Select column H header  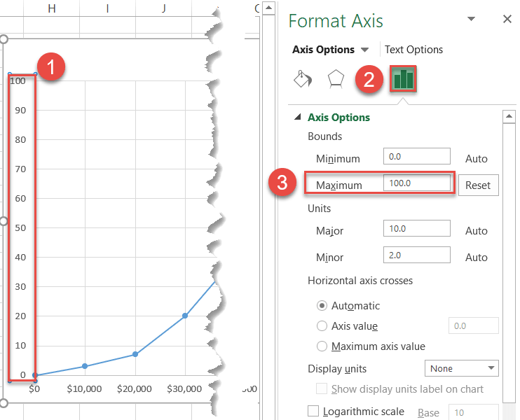[x=51, y=8]
